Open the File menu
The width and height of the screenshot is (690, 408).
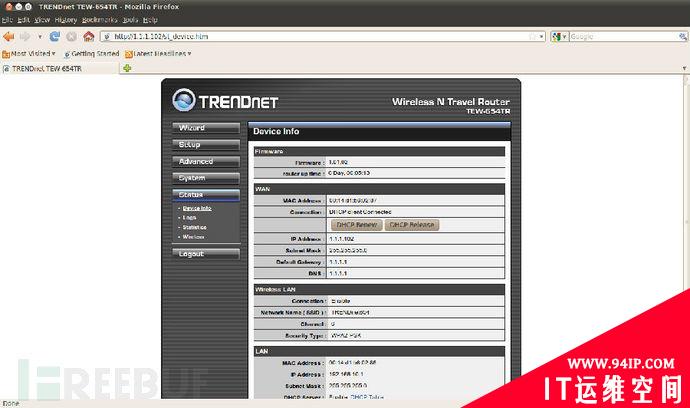(x=7, y=20)
